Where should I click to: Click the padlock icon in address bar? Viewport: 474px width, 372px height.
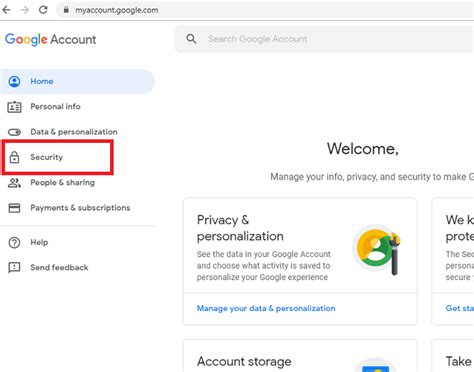coord(66,10)
